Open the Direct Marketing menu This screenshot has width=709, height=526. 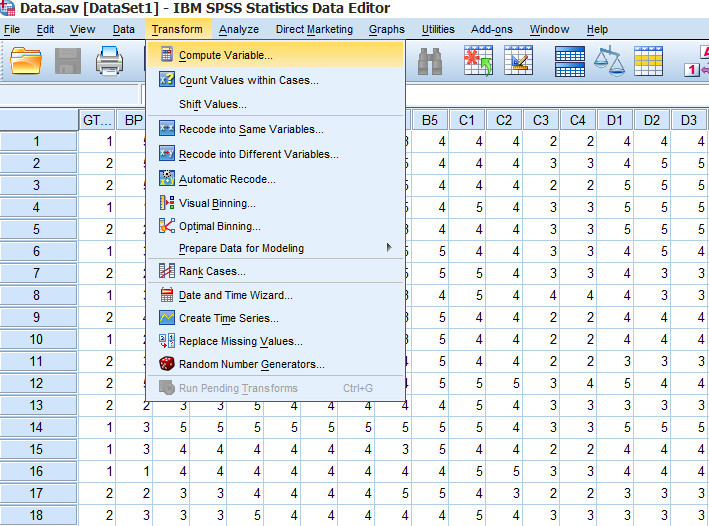tap(314, 29)
